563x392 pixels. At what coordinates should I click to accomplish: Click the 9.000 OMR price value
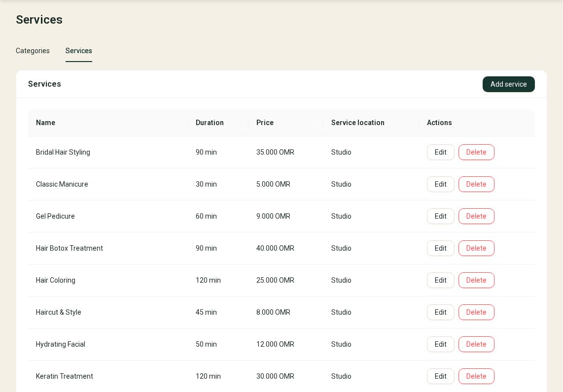click(273, 216)
